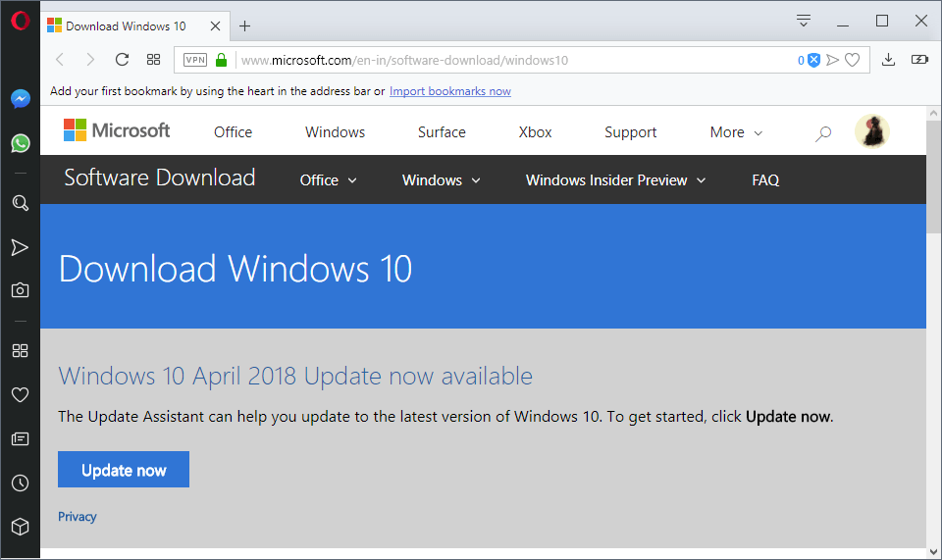Click the address bar URL field
942x560 pixels.
point(514,60)
